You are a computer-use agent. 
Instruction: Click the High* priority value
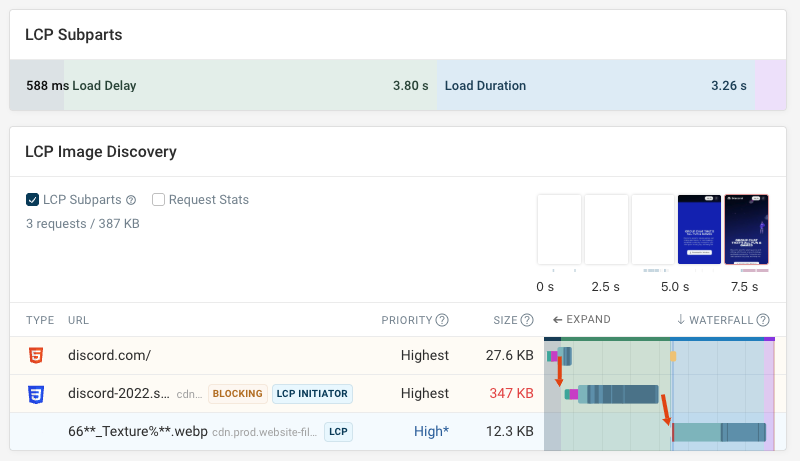coord(431,431)
